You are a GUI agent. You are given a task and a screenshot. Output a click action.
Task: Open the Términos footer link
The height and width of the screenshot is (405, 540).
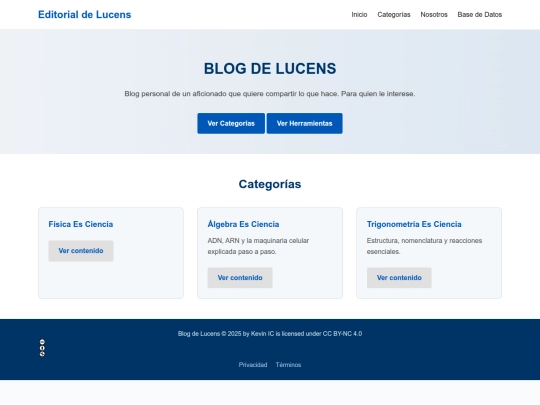tap(288, 365)
